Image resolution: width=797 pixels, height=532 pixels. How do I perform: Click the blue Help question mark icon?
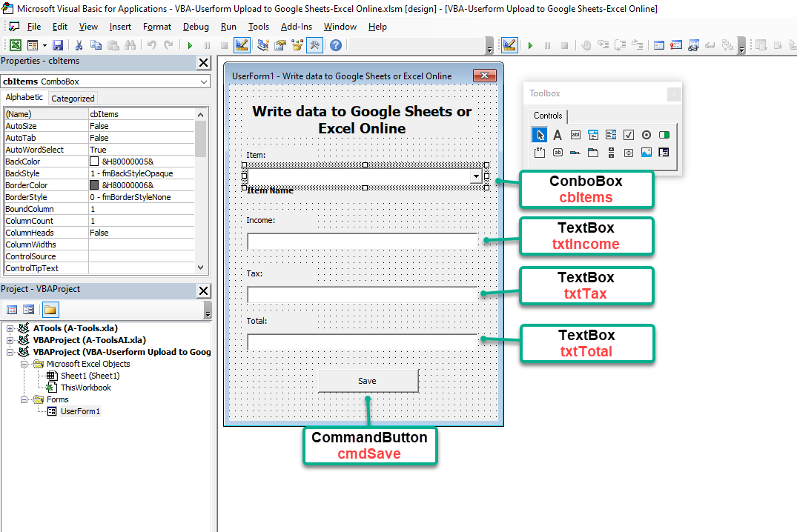tap(336, 46)
